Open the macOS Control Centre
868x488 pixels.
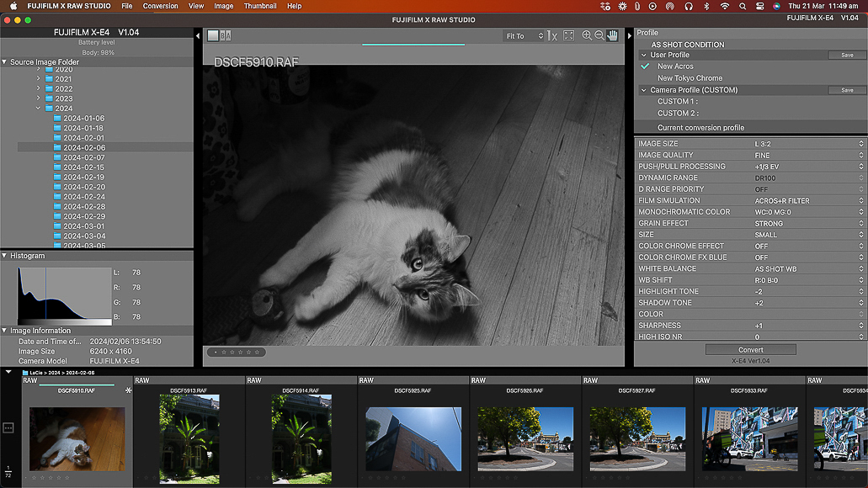pyautogui.click(x=760, y=6)
